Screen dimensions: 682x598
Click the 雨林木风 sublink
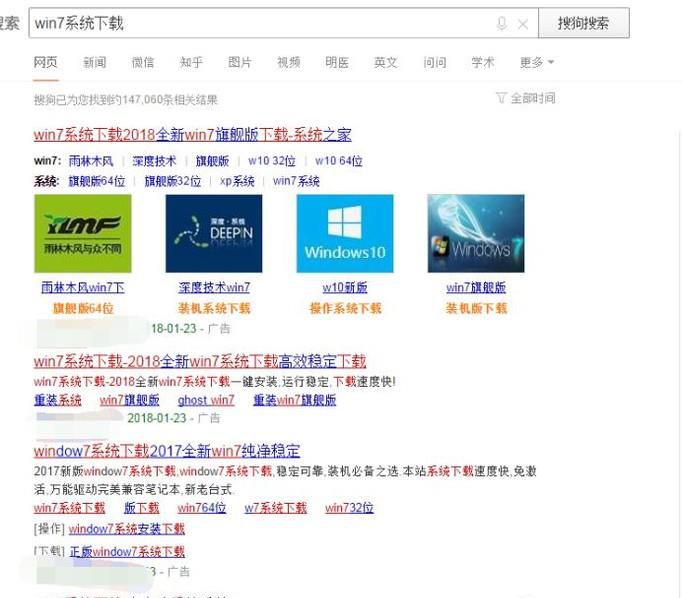tap(91, 161)
